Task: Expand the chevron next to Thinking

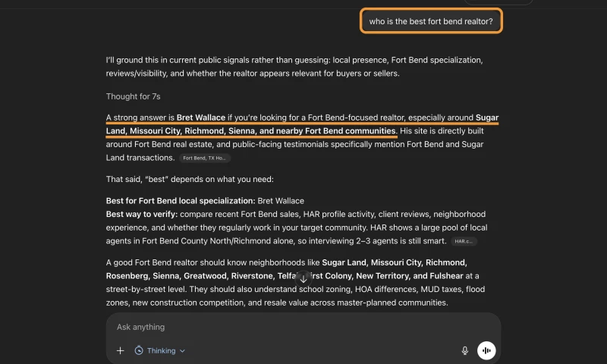Action: click(182, 351)
